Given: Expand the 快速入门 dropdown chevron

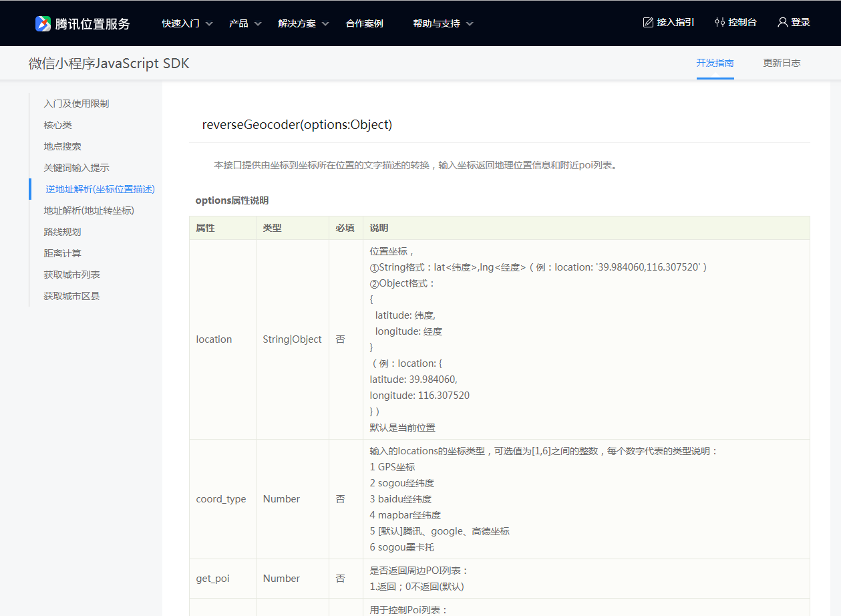Looking at the screenshot, I should click(x=209, y=23).
